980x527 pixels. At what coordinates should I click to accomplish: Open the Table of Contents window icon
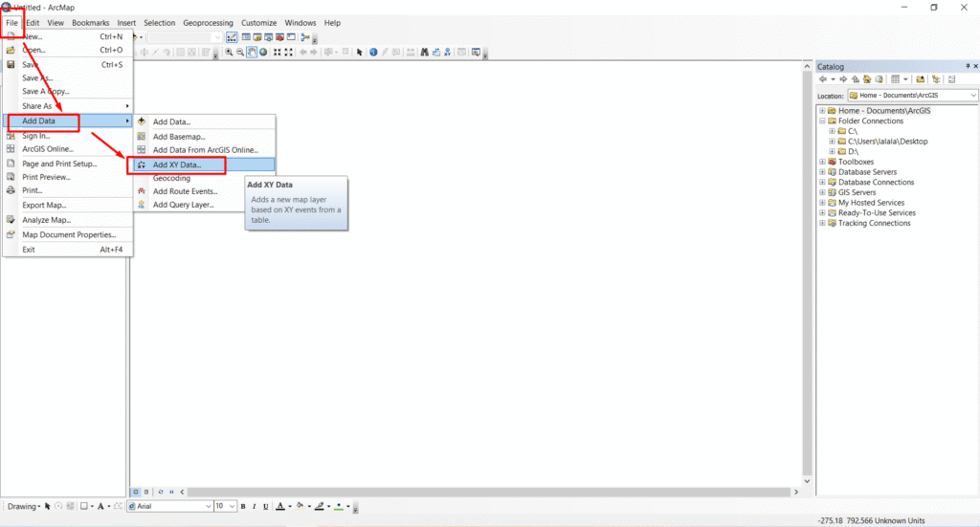[x=246, y=37]
